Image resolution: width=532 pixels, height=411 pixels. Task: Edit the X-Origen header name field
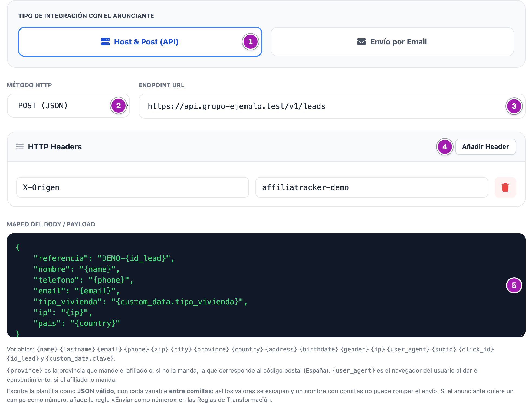click(133, 187)
